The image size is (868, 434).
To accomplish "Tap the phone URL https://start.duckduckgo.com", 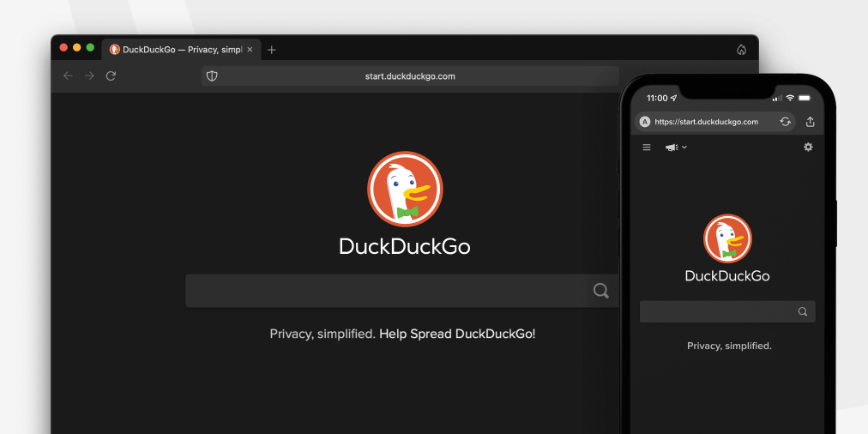I will tap(707, 122).
